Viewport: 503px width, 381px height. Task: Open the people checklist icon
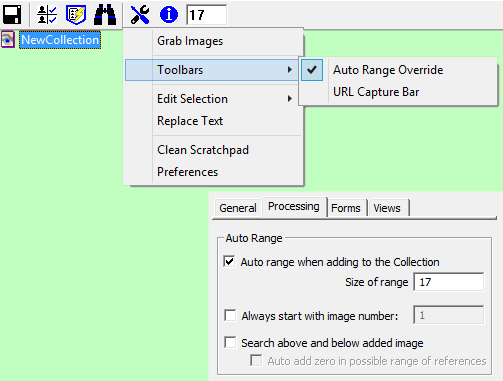(x=47, y=15)
